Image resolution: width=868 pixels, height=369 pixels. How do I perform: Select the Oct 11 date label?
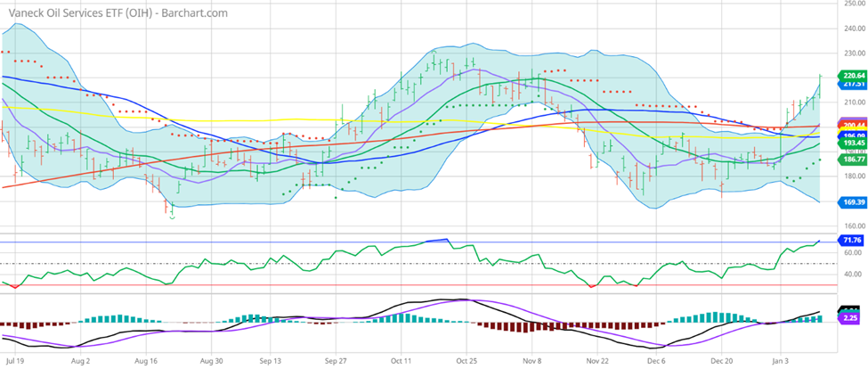401,360
